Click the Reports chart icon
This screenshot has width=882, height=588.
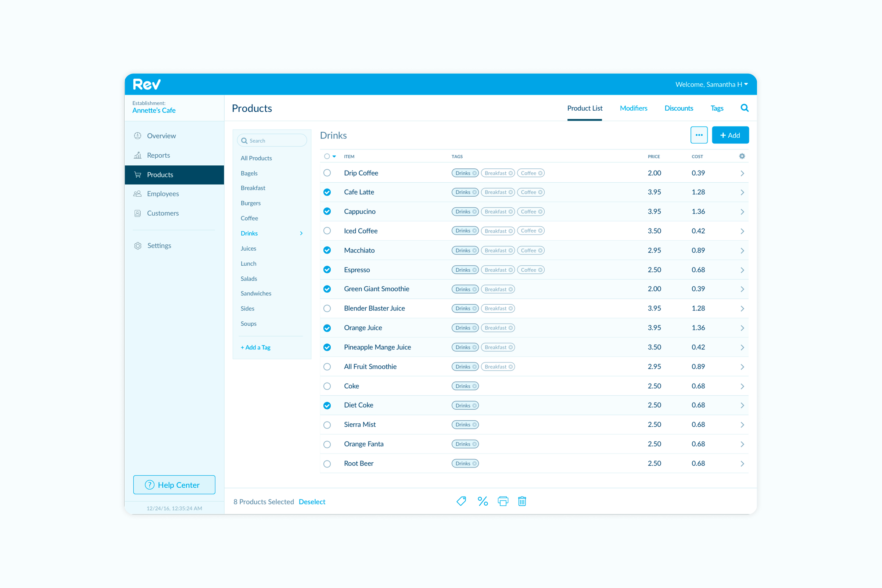137,155
